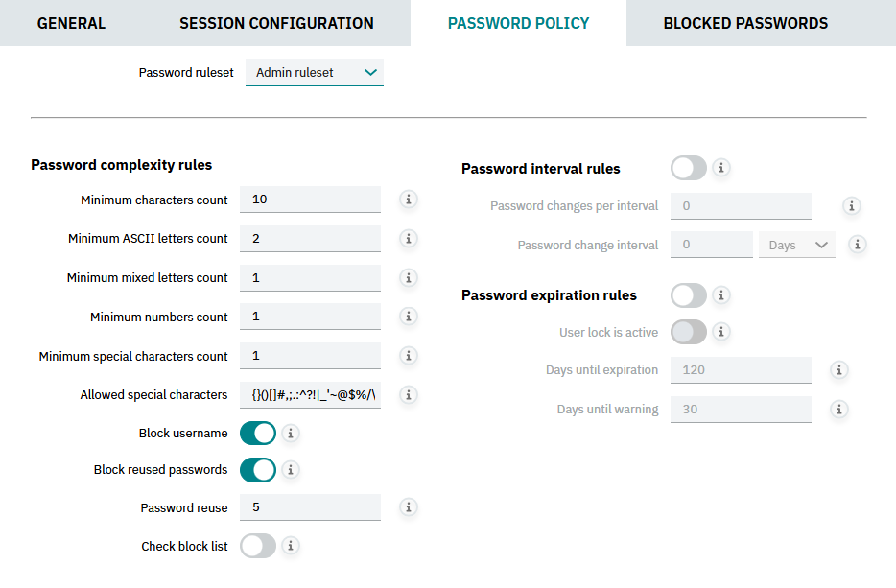The height and width of the screenshot is (588, 896).
Task: Switch to the General tab
Action: pos(71,23)
